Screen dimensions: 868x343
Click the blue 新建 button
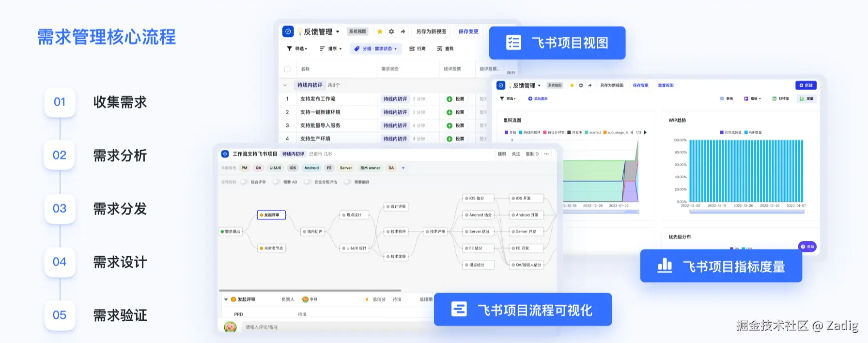tap(806, 85)
